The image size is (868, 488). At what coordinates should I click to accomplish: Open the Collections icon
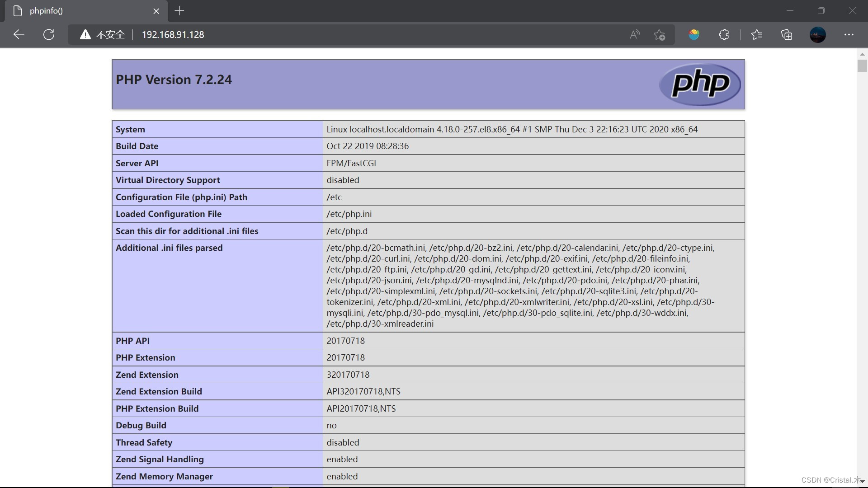787,35
